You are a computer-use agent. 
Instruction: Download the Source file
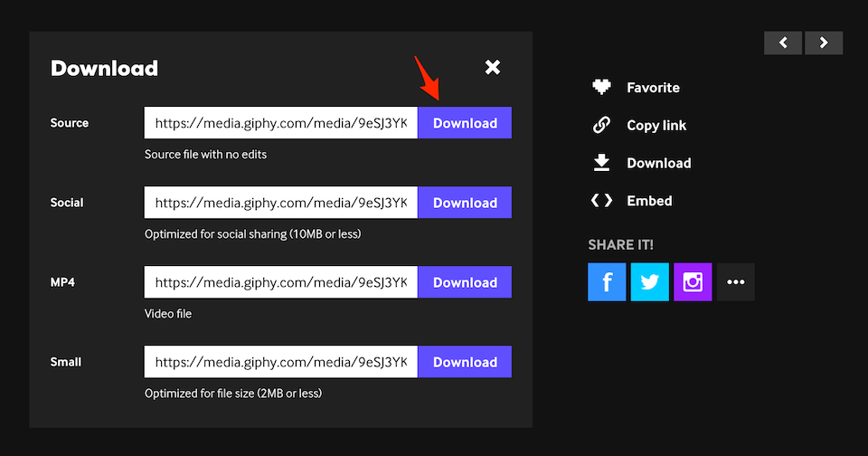tap(465, 123)
